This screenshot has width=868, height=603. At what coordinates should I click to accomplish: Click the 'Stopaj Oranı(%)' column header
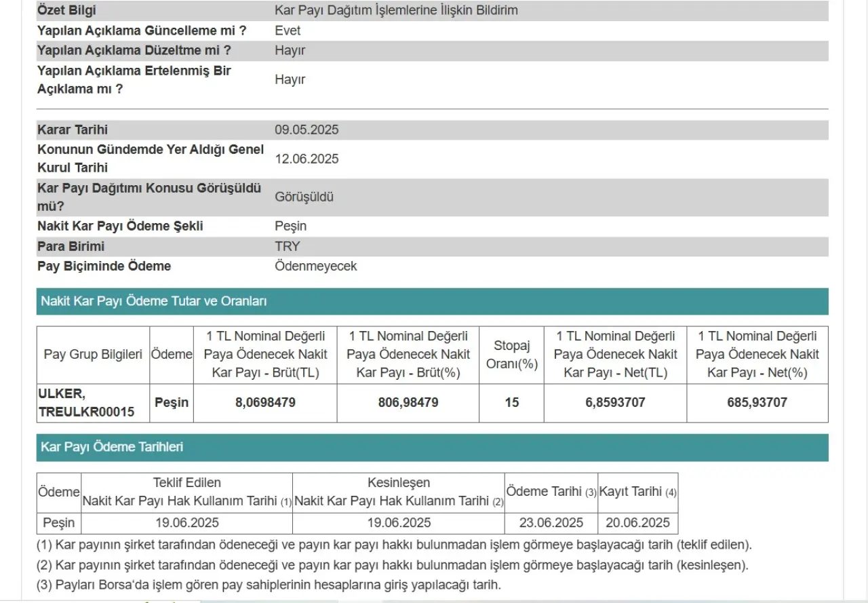point(511,355)
